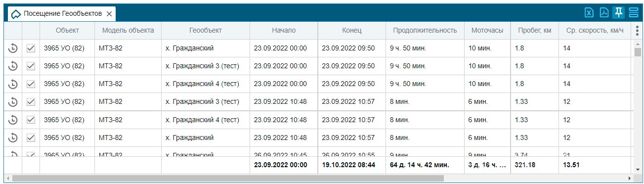Sort by the Начало column header
Screen dimensions: 644x184
point(284,30)
